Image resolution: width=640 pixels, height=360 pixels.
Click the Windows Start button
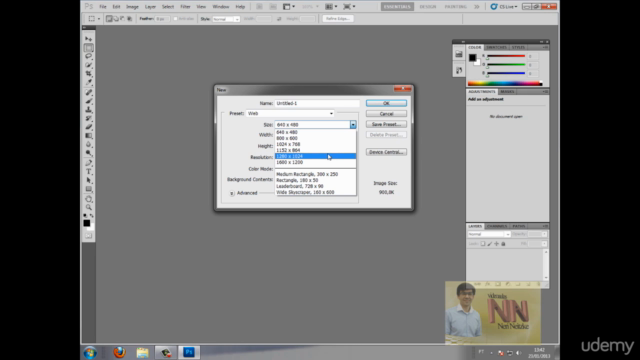[90, 352]
